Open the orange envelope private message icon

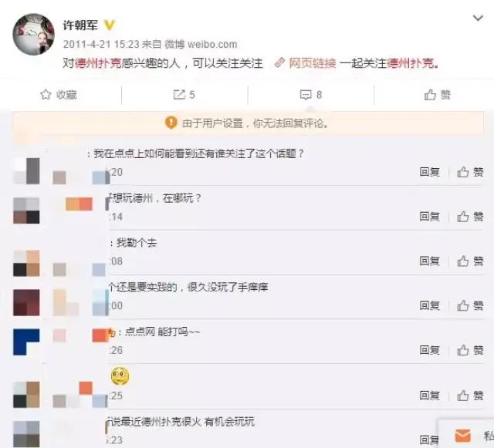pos(463,436)
